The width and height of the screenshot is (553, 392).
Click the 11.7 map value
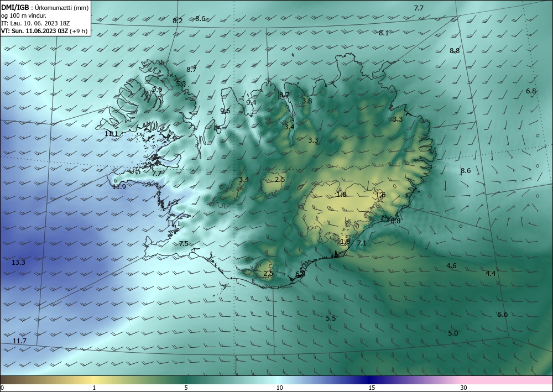point(19,341)
